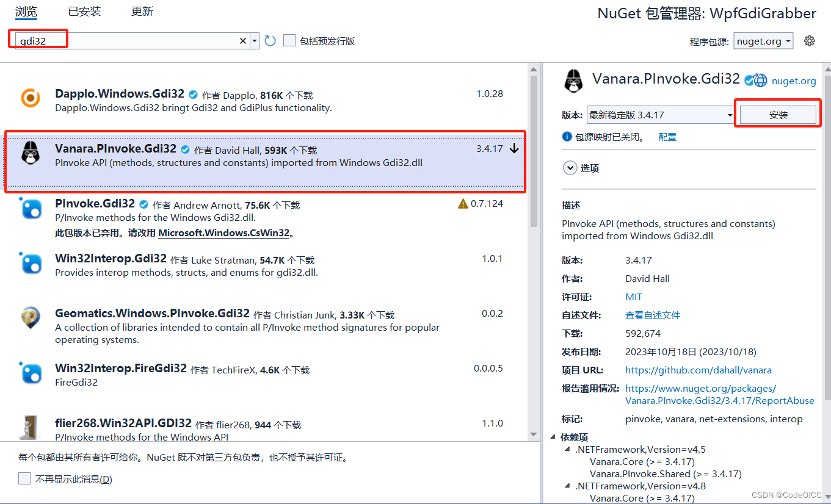Open the MIT license link

[x=634, y=297]
